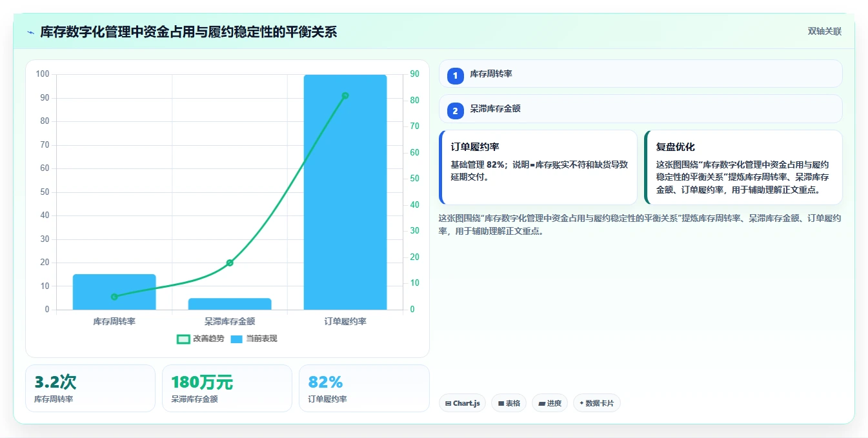Click the right axis value 90
This screenshot has width=868, height=438.
pyautogui.click(x=414, y=74)
